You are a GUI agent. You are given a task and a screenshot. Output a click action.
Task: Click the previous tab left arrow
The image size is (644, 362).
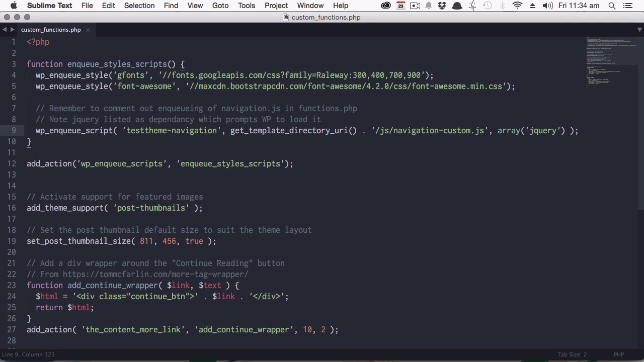5,30
